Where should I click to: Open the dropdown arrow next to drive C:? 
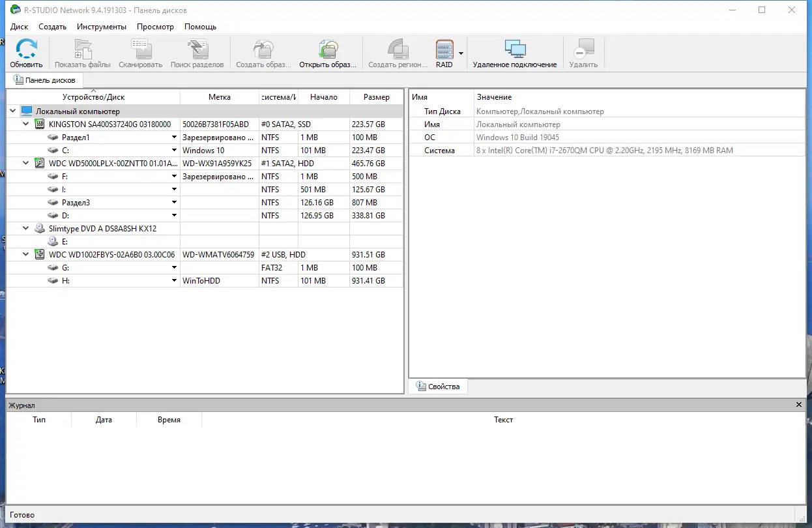pyautogui.click(x=174, y=150)
